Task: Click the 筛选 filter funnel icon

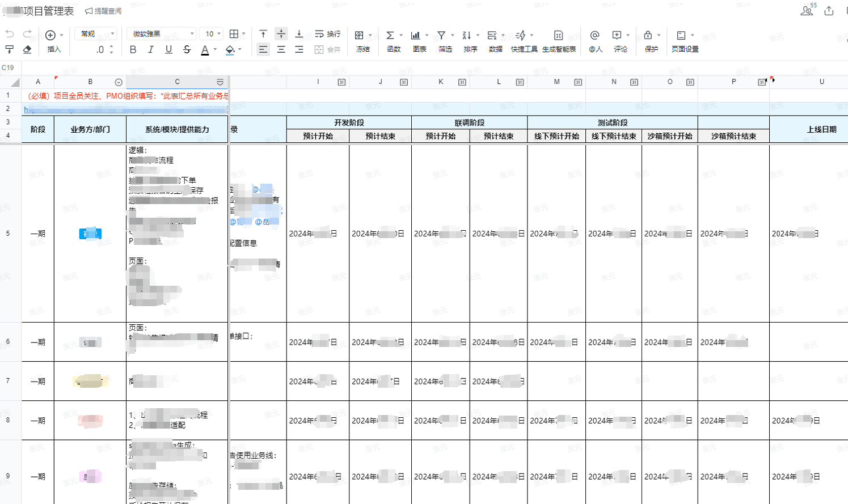Action: tap(441, 35)
